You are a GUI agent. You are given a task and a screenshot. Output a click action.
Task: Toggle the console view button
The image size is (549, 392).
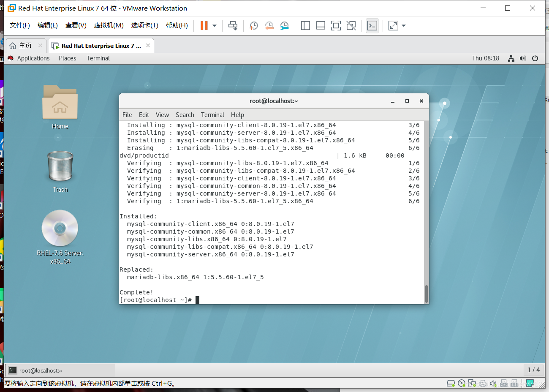372,26
